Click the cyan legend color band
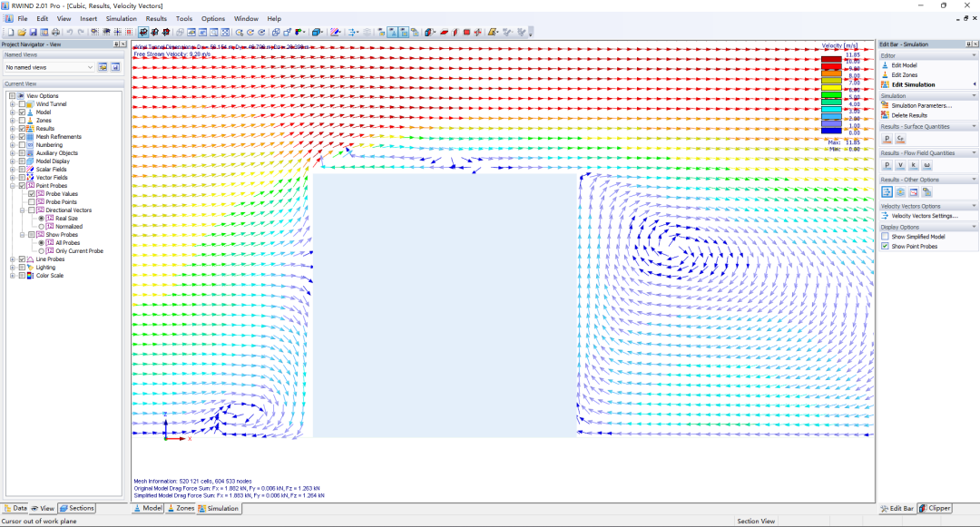This screenshot has height=527, width=980. (x=831, y=109)
